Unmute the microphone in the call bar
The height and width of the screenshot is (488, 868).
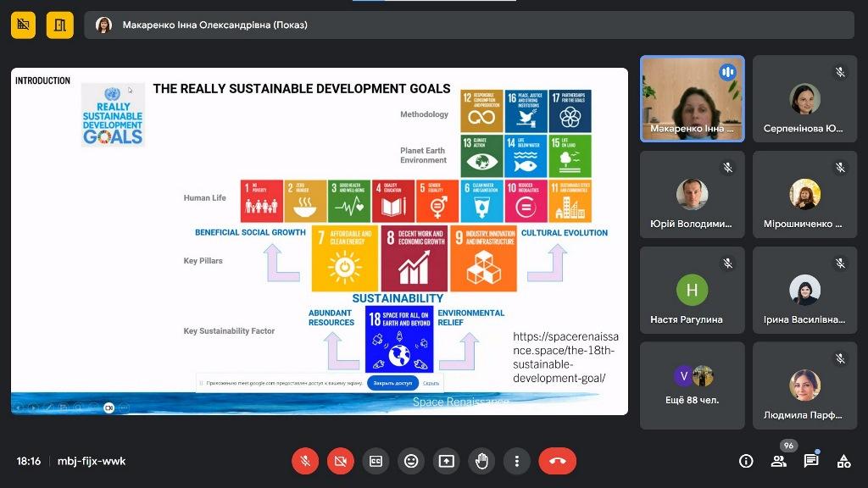pos(305,461)
